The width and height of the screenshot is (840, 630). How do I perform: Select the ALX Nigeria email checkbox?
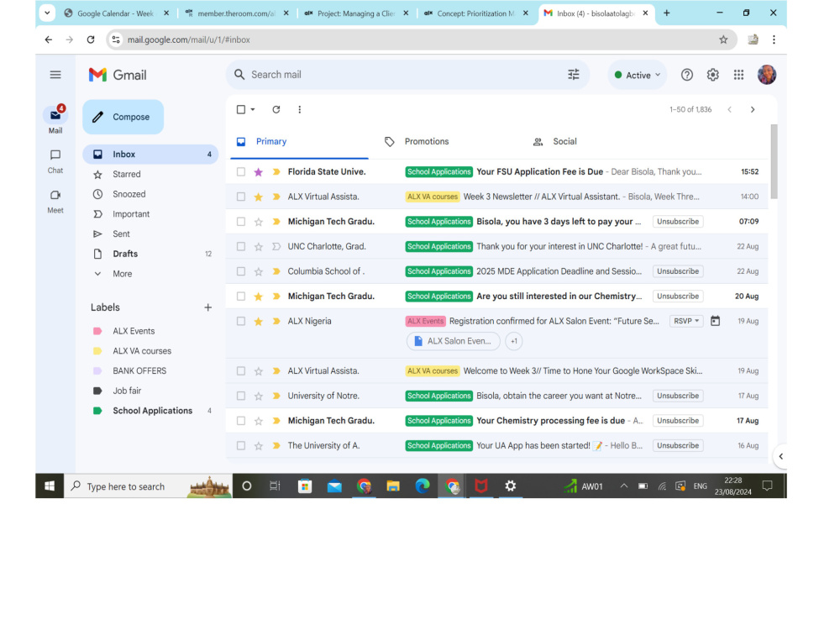241,322
